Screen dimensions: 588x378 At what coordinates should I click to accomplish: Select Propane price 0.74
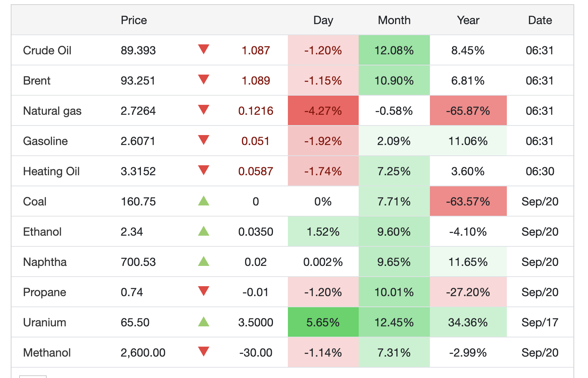(132, 292)
